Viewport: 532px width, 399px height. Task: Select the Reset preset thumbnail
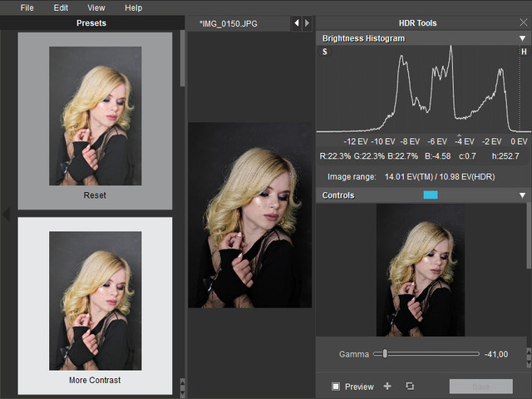pyautogui.click(x=95, y=116)
